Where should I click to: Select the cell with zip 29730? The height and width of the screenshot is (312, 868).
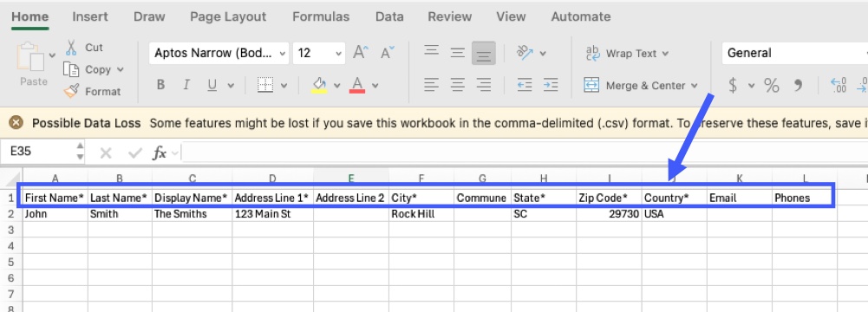click(609, 214)
